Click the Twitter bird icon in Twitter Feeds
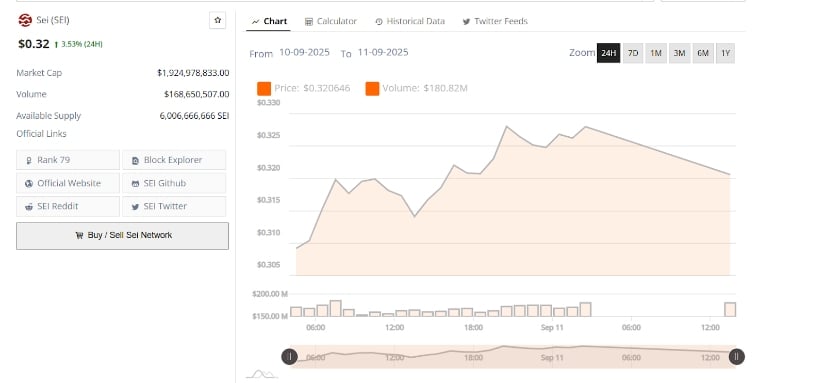Image resolution: width=825 pixels, height=383 pixels. point(466,22)
